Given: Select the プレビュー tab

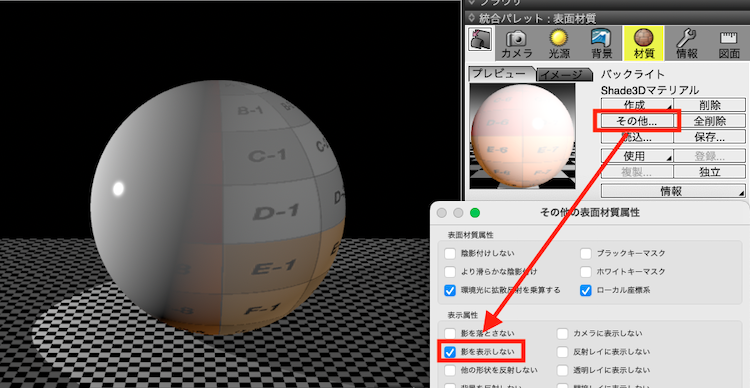Looking at the screenshot, I should click(x=499, y=74).
